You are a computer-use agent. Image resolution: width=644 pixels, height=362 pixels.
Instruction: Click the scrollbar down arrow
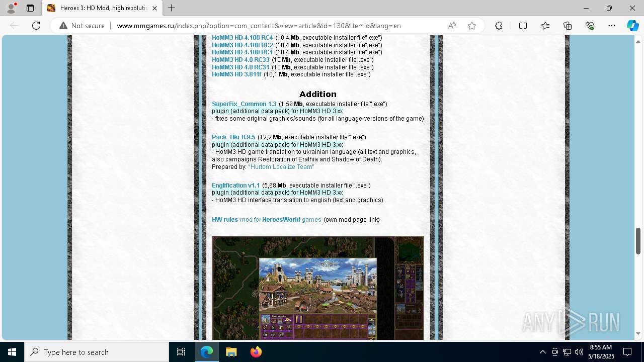point(638,334)
